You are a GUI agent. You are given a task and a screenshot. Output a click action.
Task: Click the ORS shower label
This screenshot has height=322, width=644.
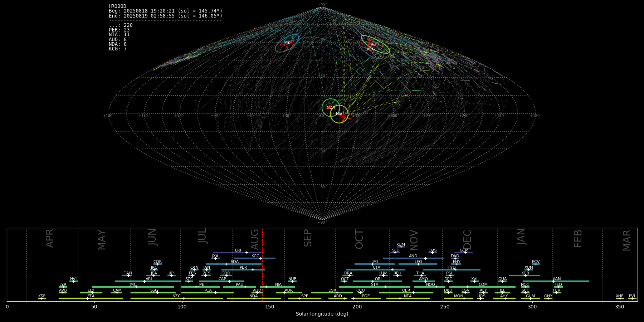[433, 250]
